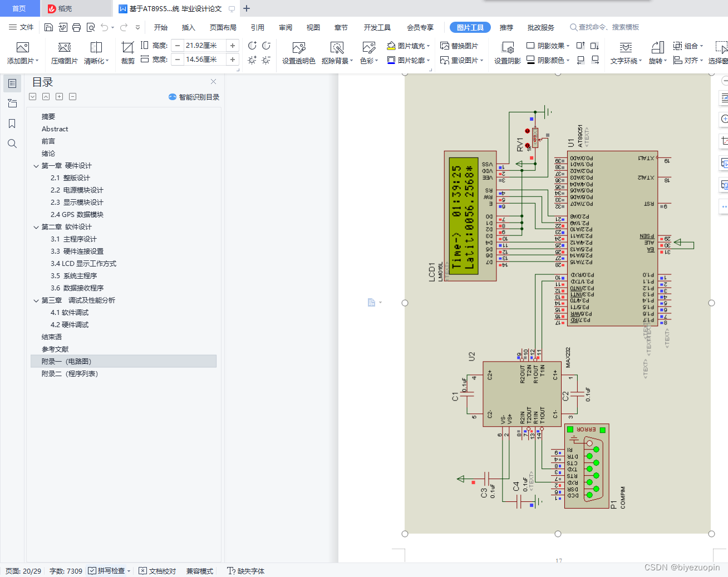
Task: Open a new document tab with plus button
Action: (247, 8)
